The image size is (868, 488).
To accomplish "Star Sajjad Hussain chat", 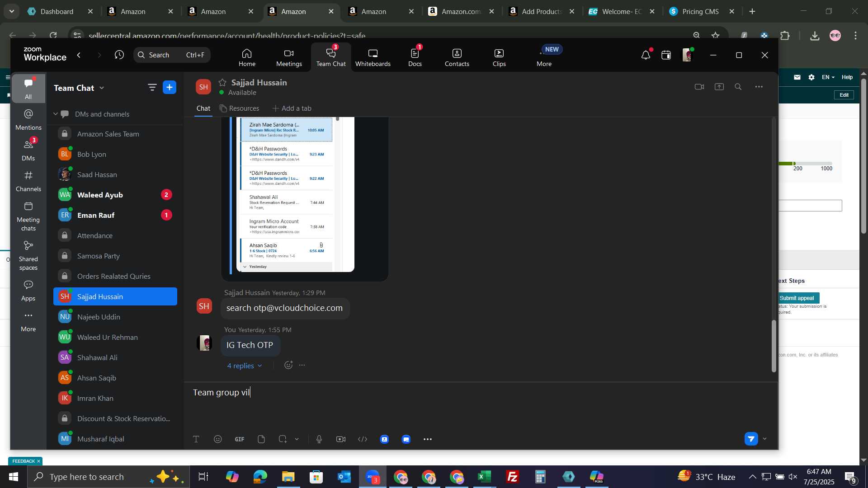I will [222, 82].
